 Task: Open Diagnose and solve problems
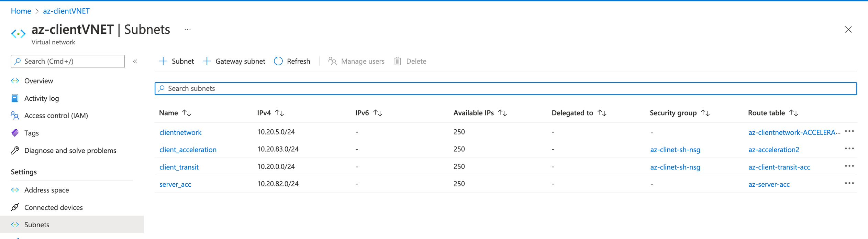(70, 151)
